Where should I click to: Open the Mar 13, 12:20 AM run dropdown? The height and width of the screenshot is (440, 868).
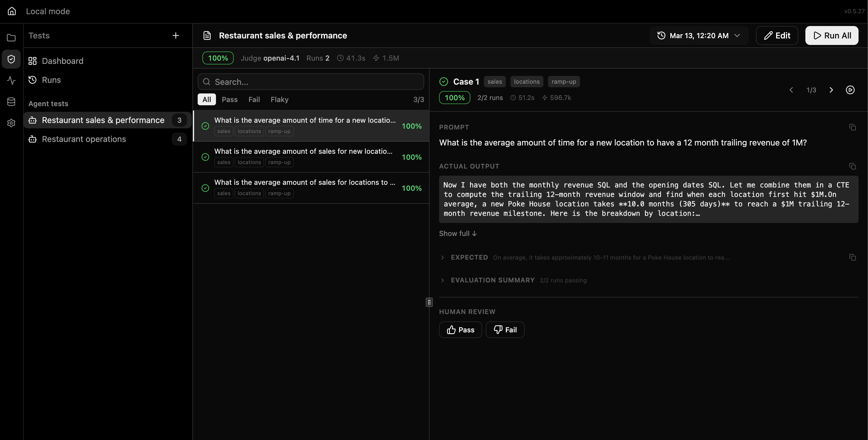698,35
